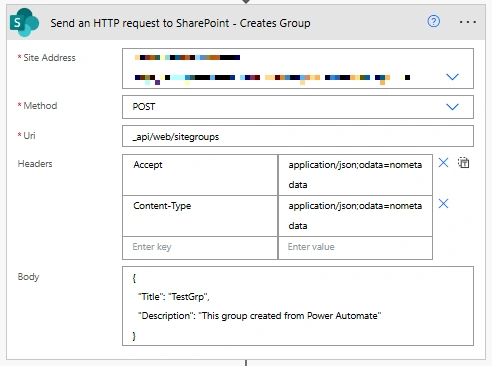The width and height of the screenshot is (492, 366).
Task: Click the Content-Type header key cell
Action: 200,216
